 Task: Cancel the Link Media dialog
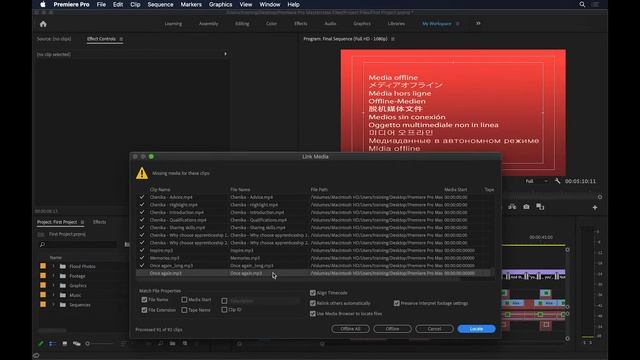434,329
